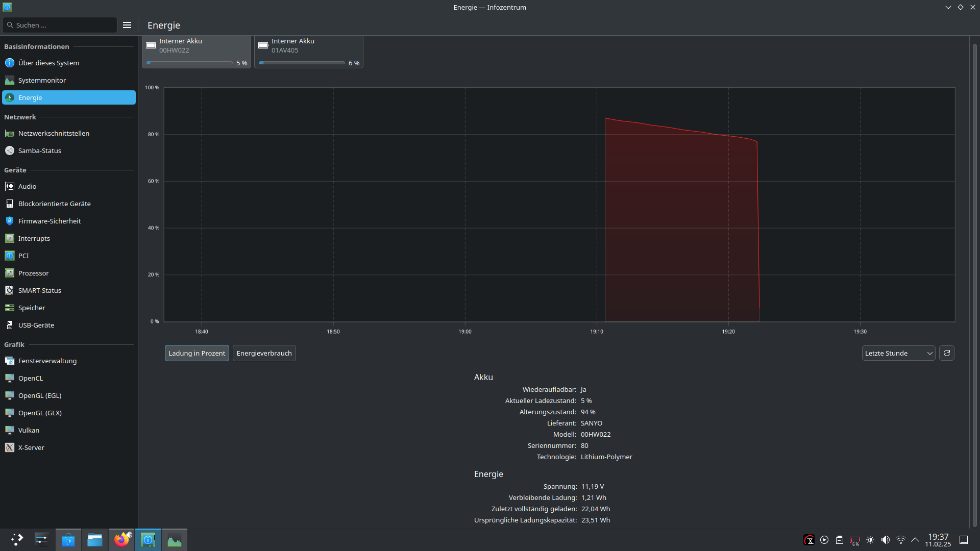Open the application launcher menu
Screen dimensions: 980x551
point(17,540)
